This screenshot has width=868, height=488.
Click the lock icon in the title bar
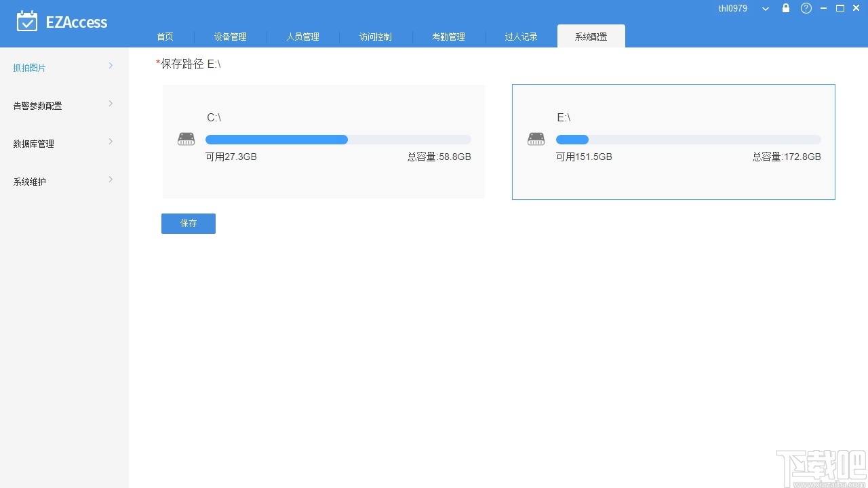pyautogui.click(x=785, y=8)
